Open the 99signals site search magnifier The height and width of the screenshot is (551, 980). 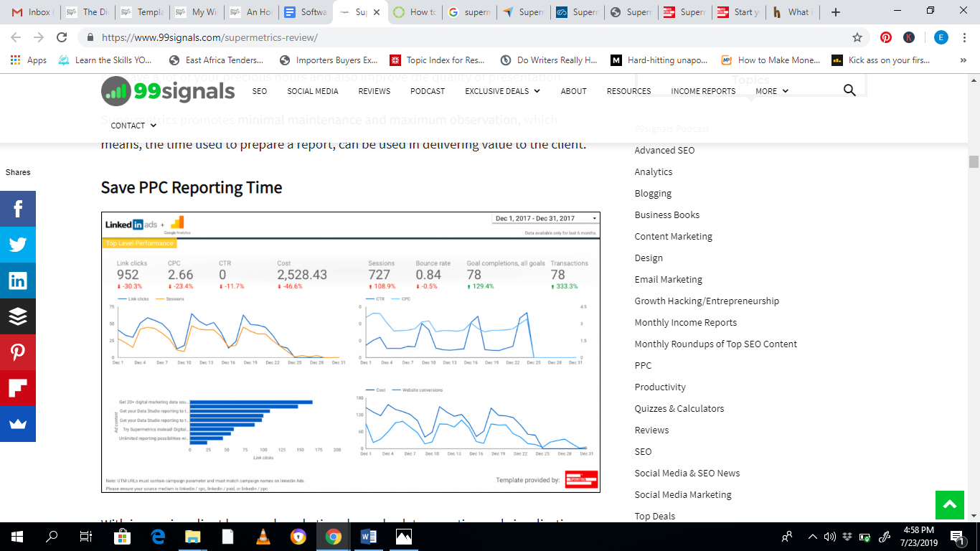point(849,90)
